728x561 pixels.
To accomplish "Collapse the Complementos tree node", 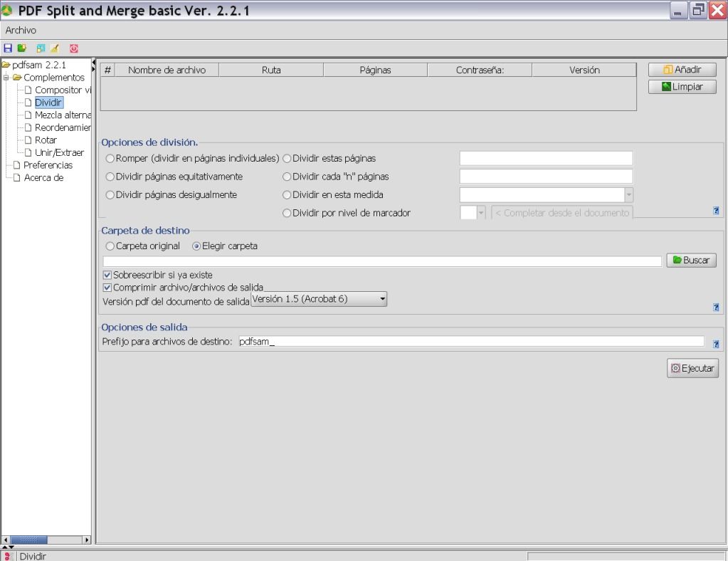I will point(6,78).
